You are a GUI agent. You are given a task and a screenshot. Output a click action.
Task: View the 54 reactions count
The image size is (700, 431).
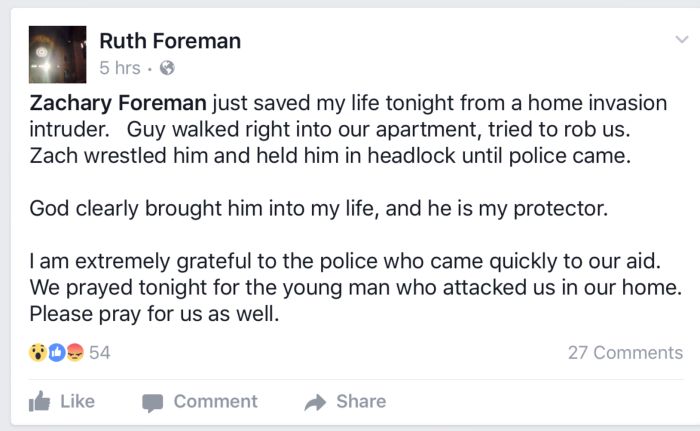(x=100, y=352)
